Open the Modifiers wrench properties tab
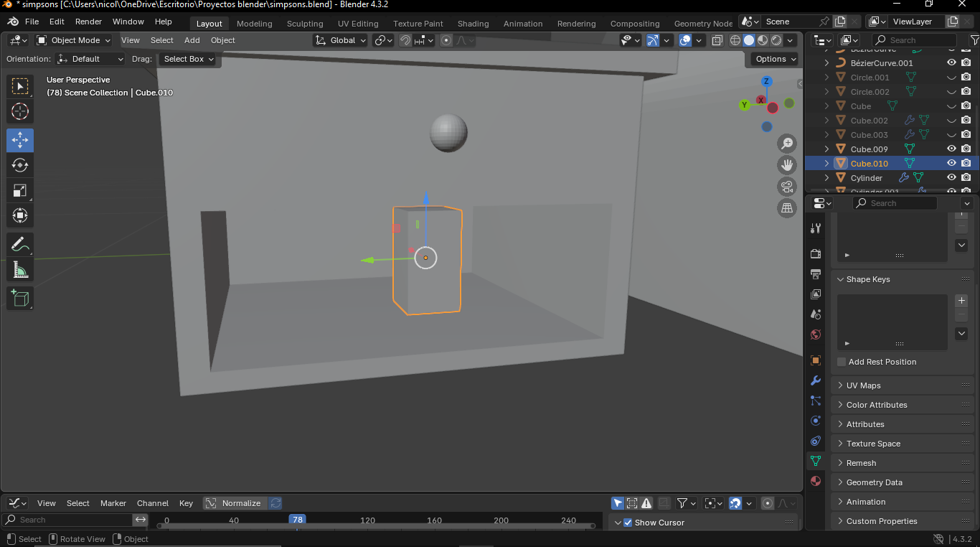Screen dimensions: 980x547 pos(816,380)
